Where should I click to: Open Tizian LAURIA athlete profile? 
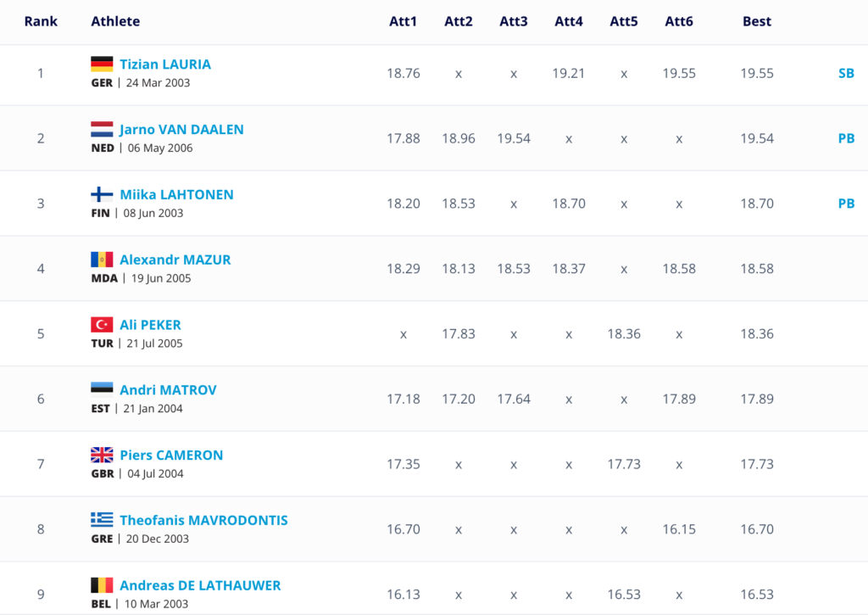click(x=165, y=64)
